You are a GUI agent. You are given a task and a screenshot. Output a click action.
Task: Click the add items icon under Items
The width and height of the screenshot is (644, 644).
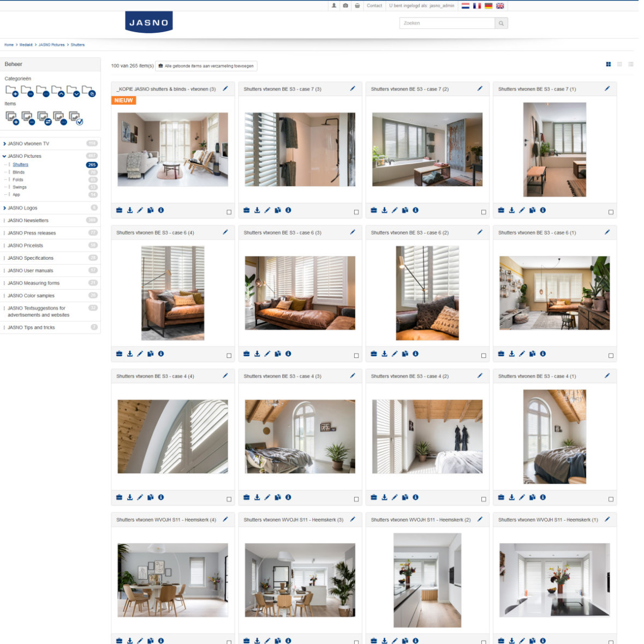[11, 118]
